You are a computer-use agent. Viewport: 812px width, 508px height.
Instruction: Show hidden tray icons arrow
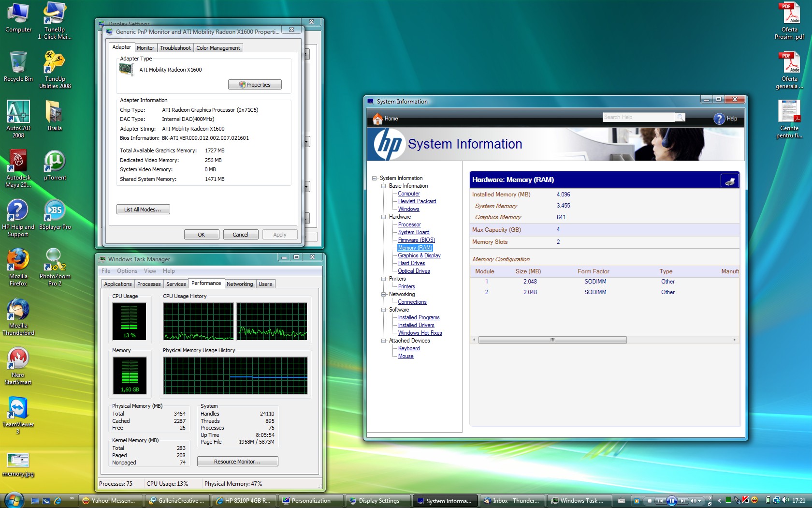pos(719,501)
